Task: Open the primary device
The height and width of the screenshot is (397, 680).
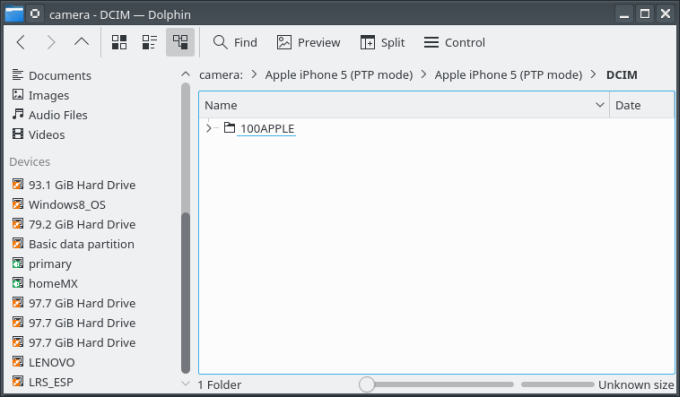Action: (x=50, y=264)
